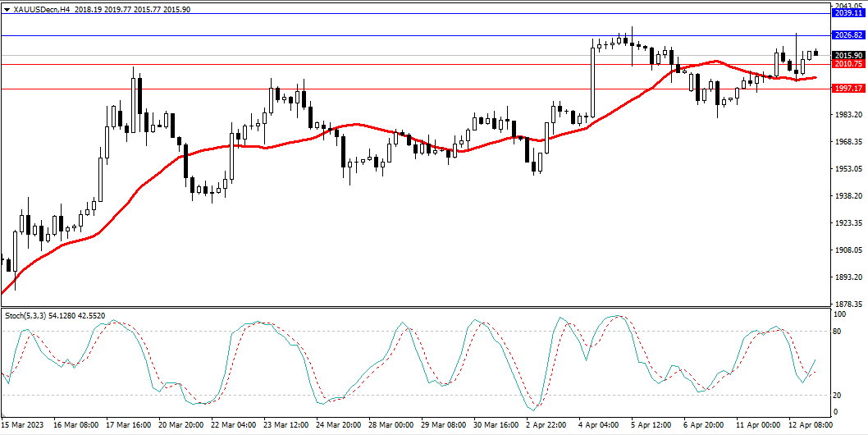Select the blue 2026.82 price label
The width and height of the screenshot is (868, 435).
[x=848, y=35]
